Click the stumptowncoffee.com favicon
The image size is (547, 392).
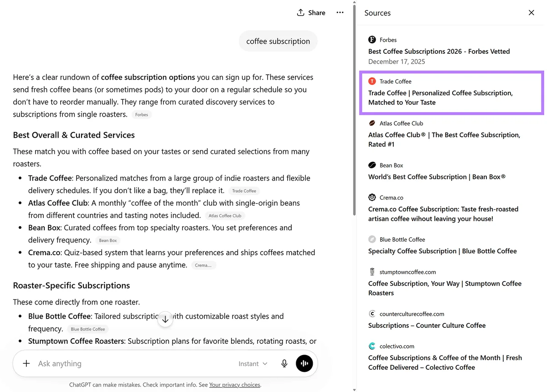372,272
